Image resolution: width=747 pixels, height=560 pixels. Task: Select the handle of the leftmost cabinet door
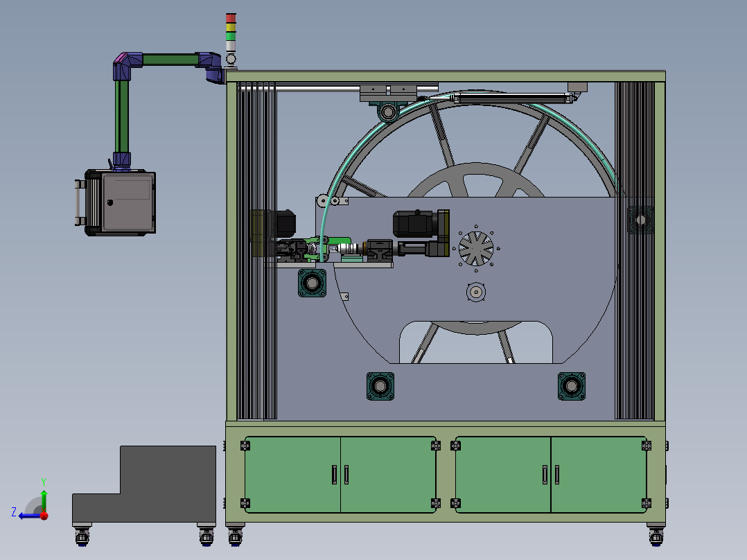335,475
